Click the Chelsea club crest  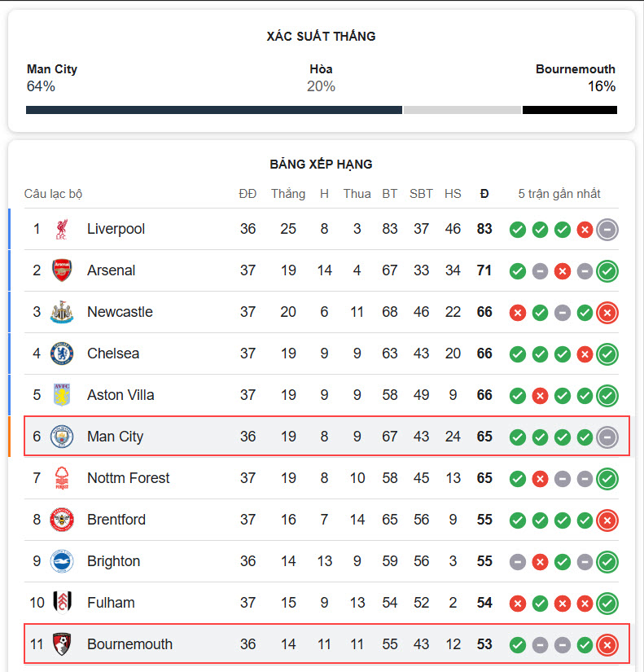click(62, 354)
